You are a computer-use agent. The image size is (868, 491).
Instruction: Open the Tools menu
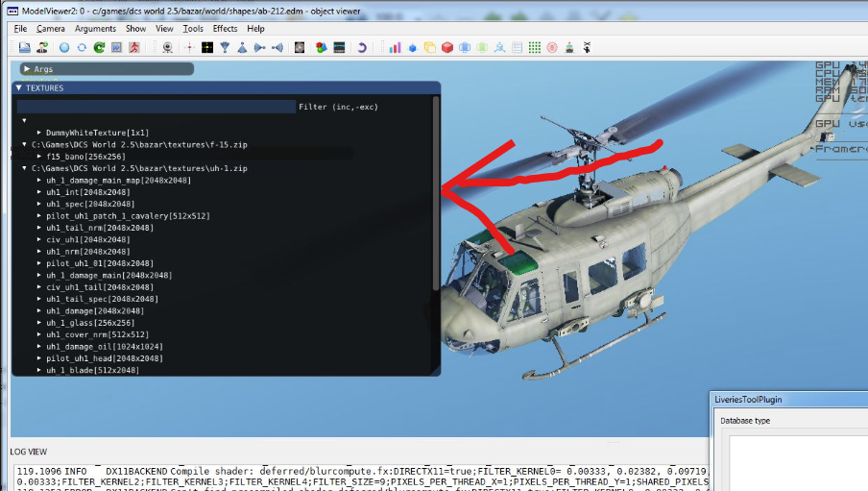tap(193, 28)
